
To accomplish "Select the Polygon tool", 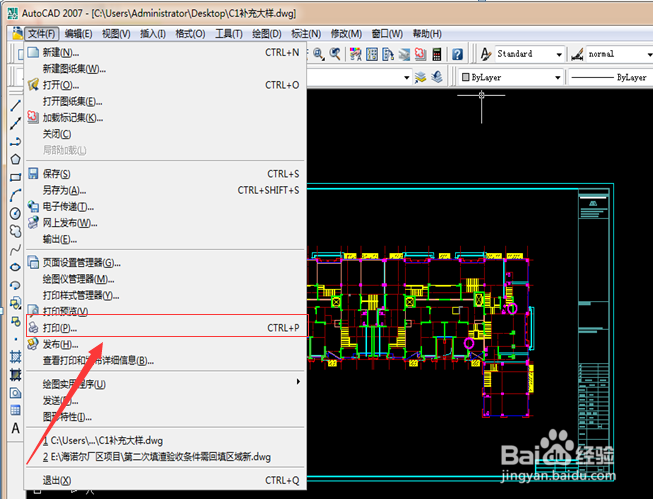I will (15, 159).
